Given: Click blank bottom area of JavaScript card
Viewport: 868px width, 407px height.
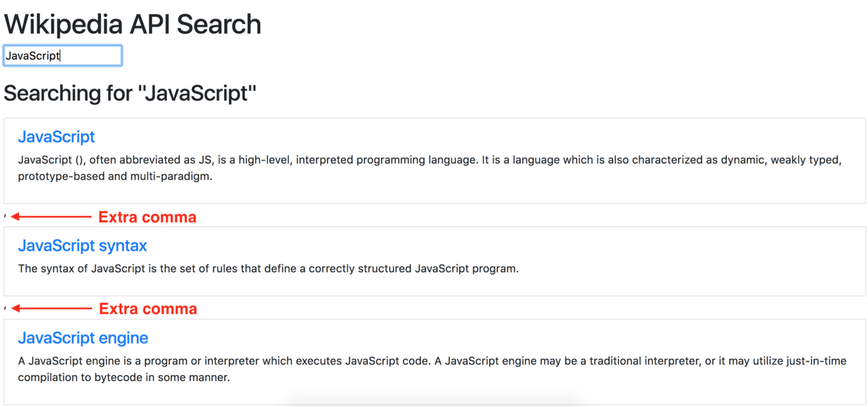Looking at the screenshot, I should point(434,193).
